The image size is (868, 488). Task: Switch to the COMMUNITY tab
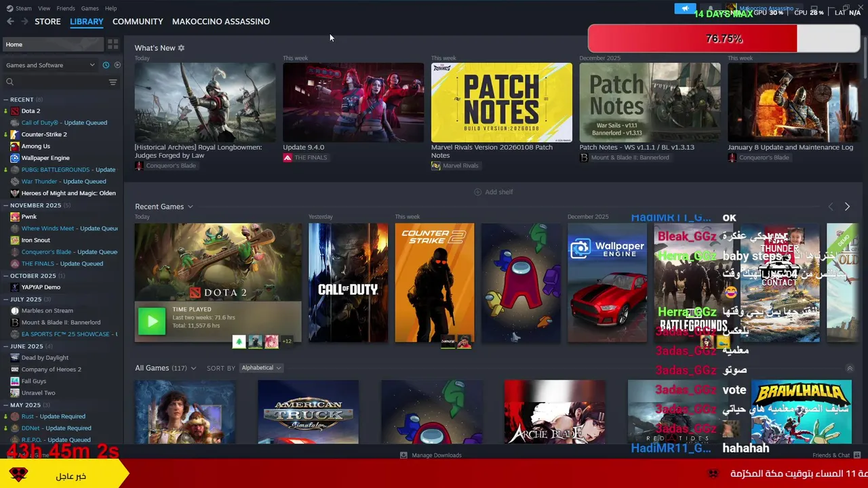138,22
